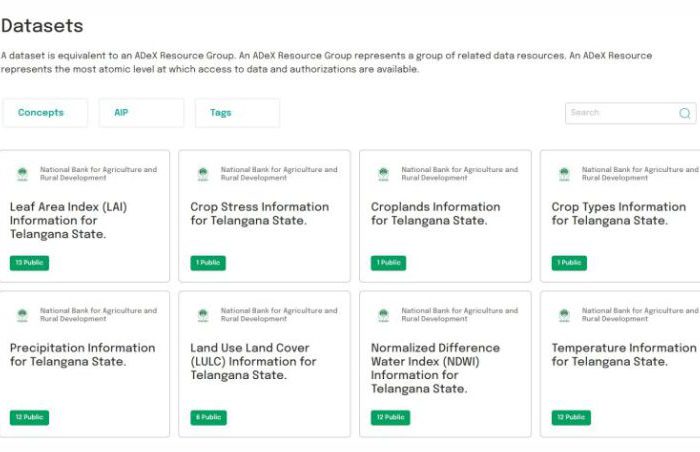Image resolution: width=700 pixels, height=452 pixels.
Task: Click NABARD logo on Precipitation card
Action: [x=22, y=314]
